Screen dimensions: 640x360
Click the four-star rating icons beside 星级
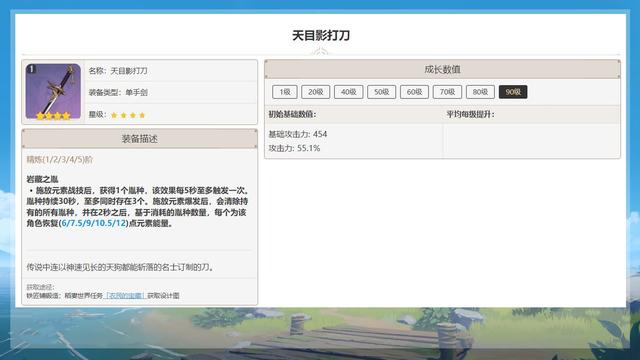[128, 115]
